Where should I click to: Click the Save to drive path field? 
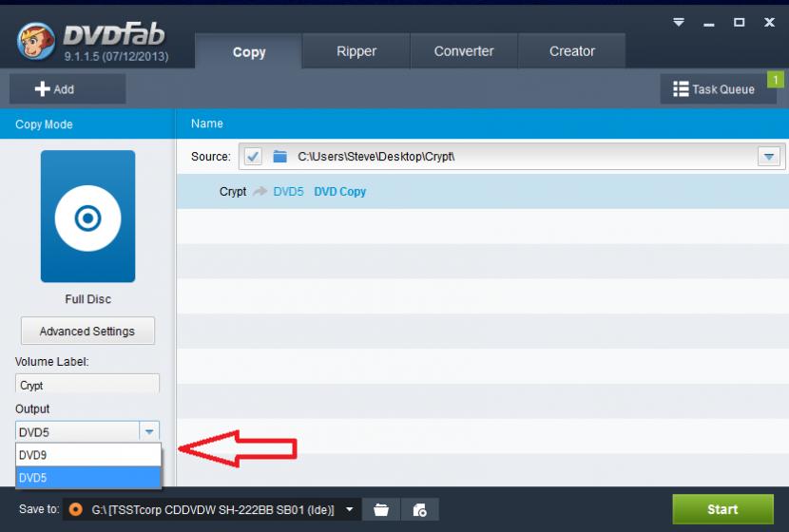(212, 510)
